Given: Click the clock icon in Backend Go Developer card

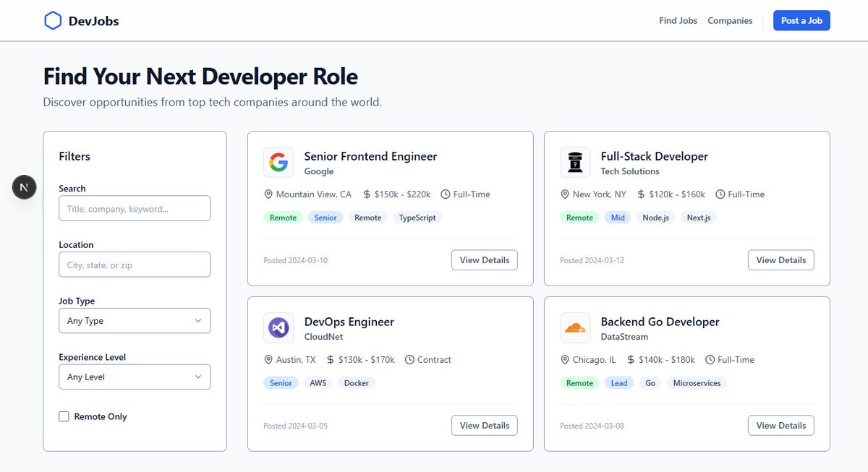Looking at the screenshot, I should pyautogui.click(x=710, y=360).
